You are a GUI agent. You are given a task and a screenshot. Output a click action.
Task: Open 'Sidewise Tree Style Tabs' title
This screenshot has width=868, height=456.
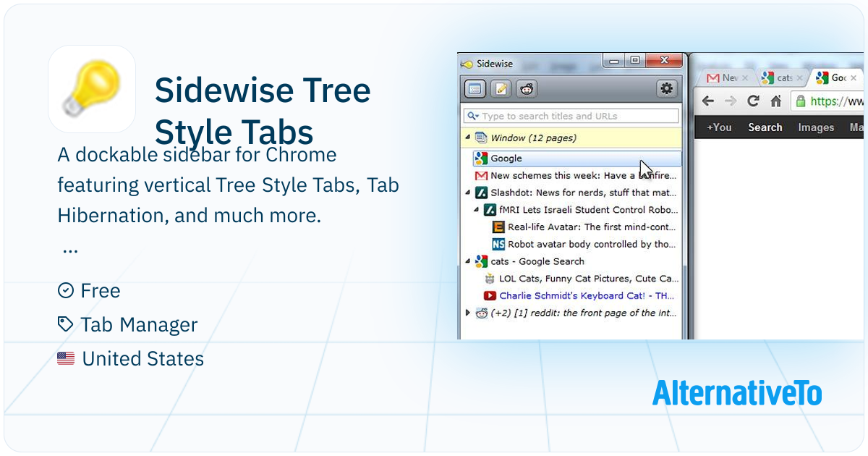263,112
